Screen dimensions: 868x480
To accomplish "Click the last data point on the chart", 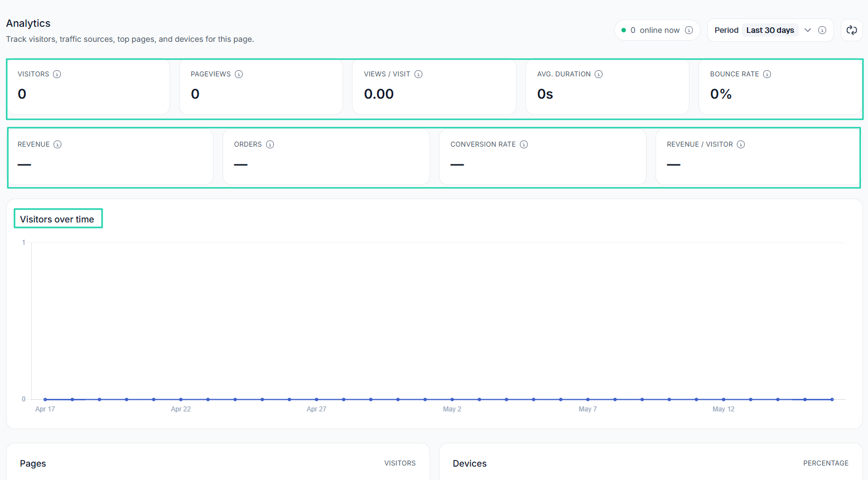I will click(x=832, y=399).
